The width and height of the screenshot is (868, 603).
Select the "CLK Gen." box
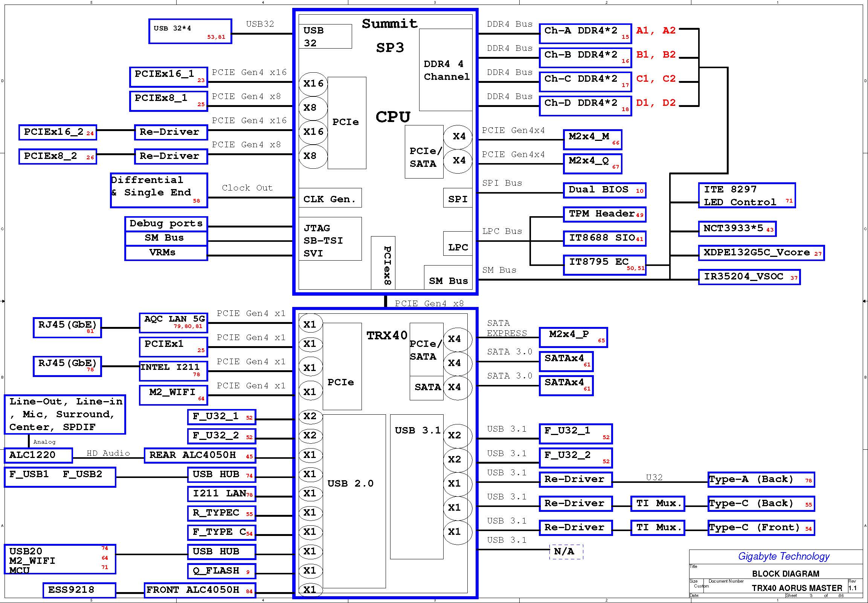coord(330,198)
